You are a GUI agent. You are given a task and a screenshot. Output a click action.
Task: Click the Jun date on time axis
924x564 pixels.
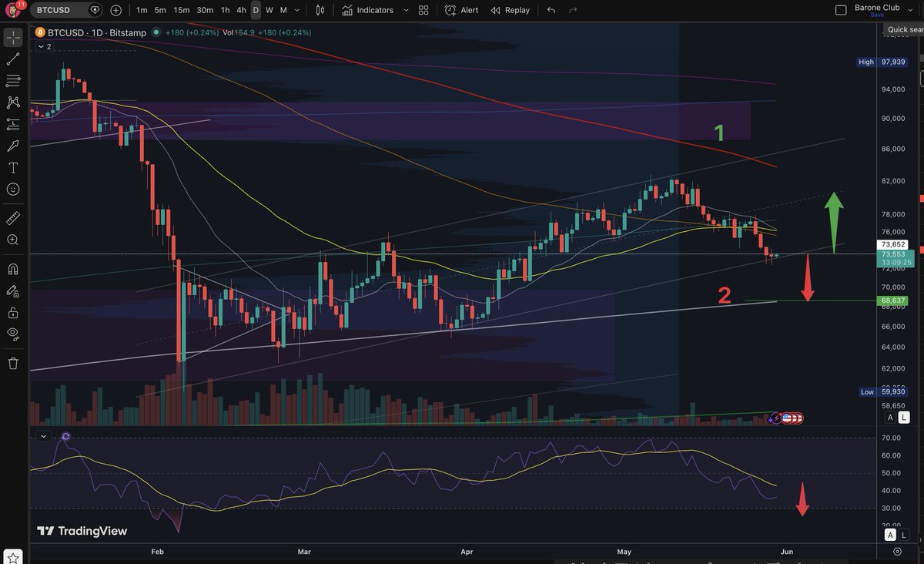(786, 552)
